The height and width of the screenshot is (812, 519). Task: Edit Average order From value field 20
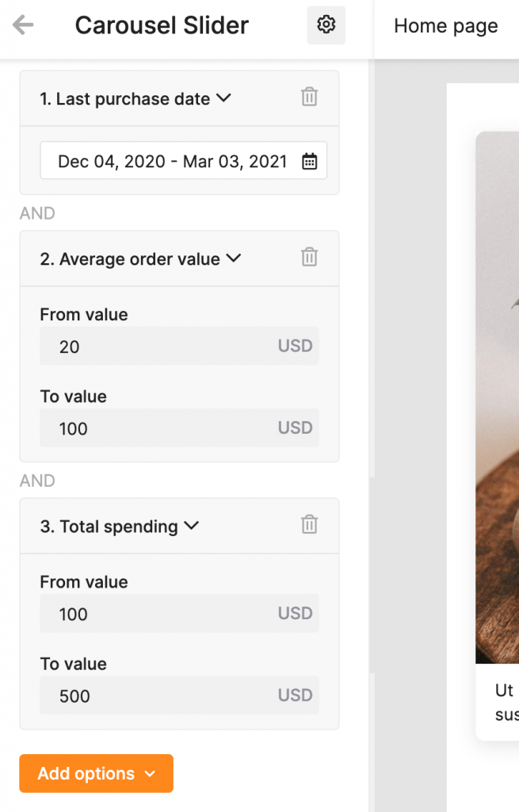point(180,346)
